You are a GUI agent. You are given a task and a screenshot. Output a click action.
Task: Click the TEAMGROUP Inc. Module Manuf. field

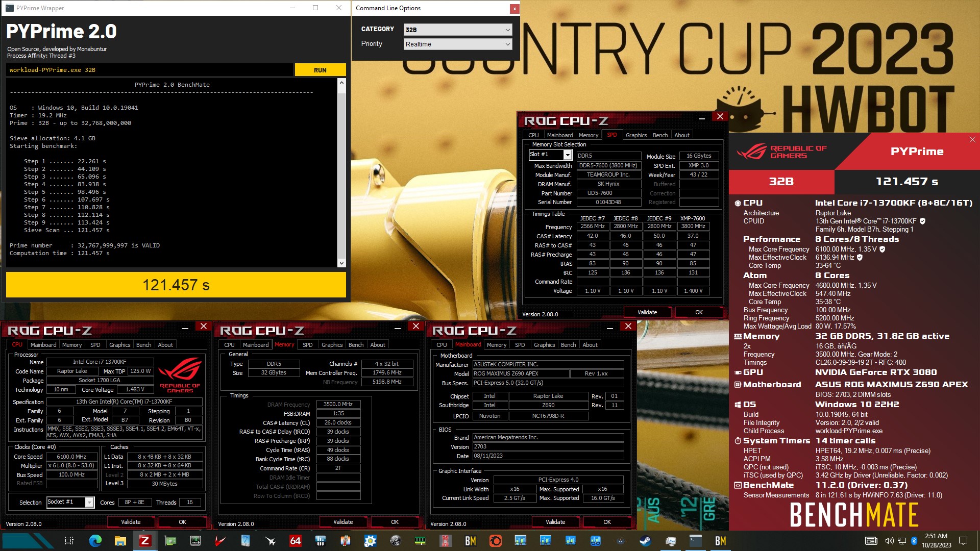tap(608, 175)
